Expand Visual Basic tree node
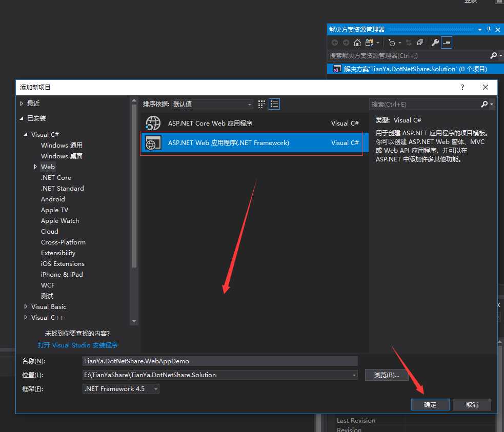The height and width of the screenshot is (432, 504). coord(26,307)
